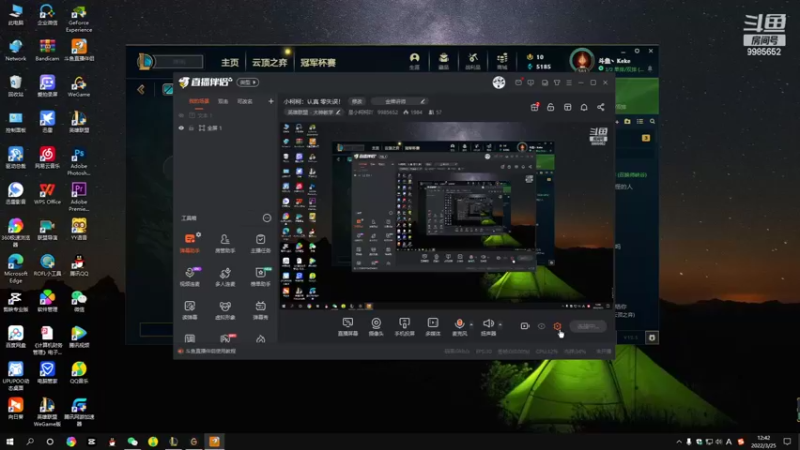Click the gift box icon with red badge

click(x=534, y=107)
